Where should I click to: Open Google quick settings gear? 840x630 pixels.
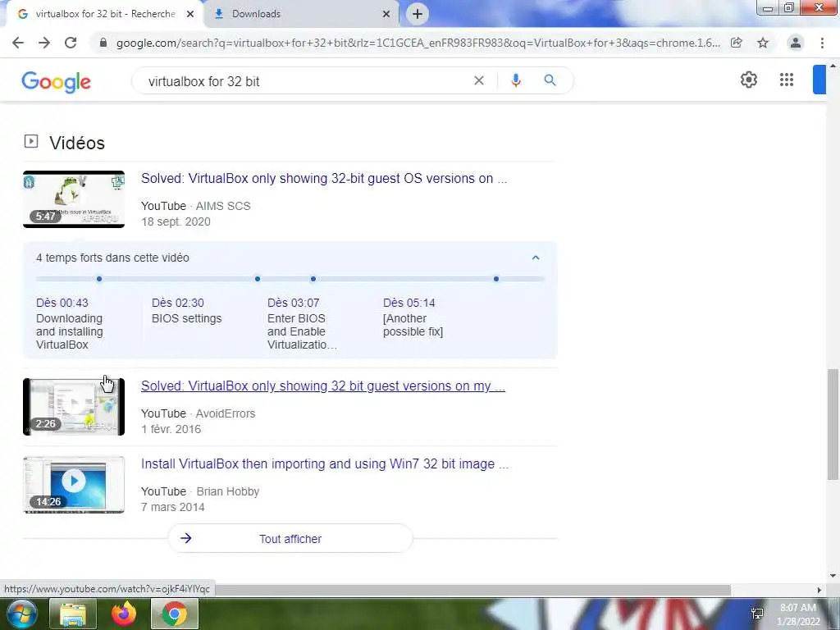coord(748,80)
